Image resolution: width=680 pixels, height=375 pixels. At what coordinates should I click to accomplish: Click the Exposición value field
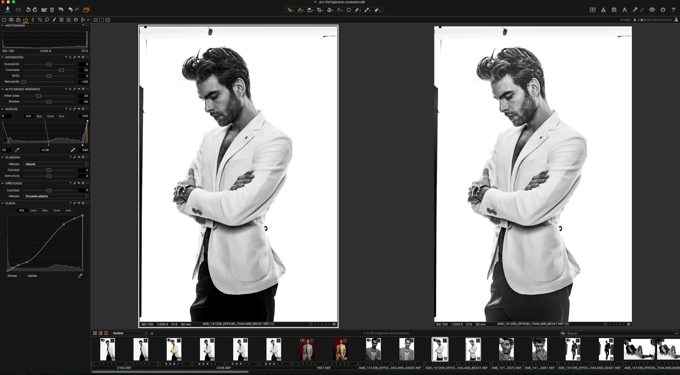click(83, 64)
